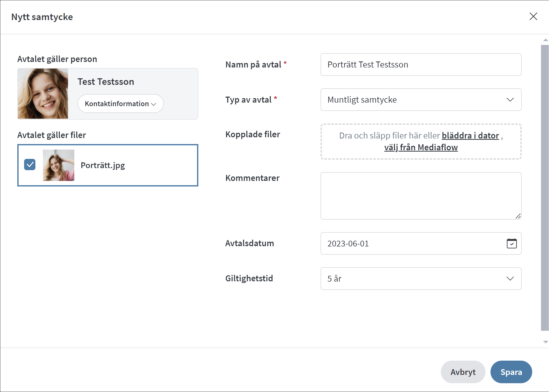Click the Avtalsdatum date field
549x392 pixels.
[412, 243]
